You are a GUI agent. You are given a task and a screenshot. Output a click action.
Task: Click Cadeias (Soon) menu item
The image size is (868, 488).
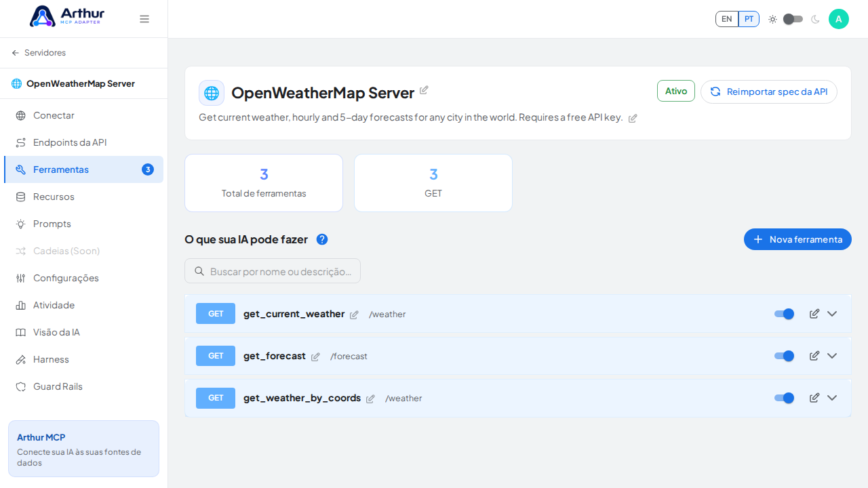point(83,251)
